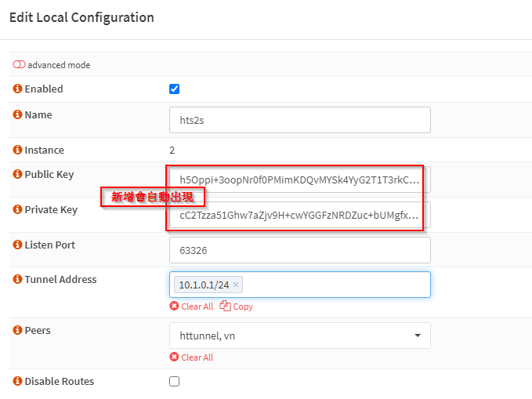
Task: Click the info icon beside Name
Action: tap(17, 114)
